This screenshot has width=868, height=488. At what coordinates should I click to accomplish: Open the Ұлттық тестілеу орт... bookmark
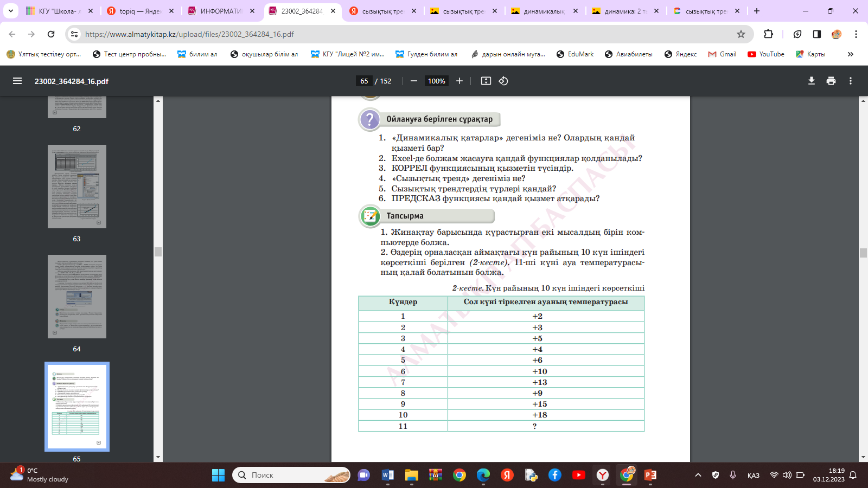pos(44,54)
